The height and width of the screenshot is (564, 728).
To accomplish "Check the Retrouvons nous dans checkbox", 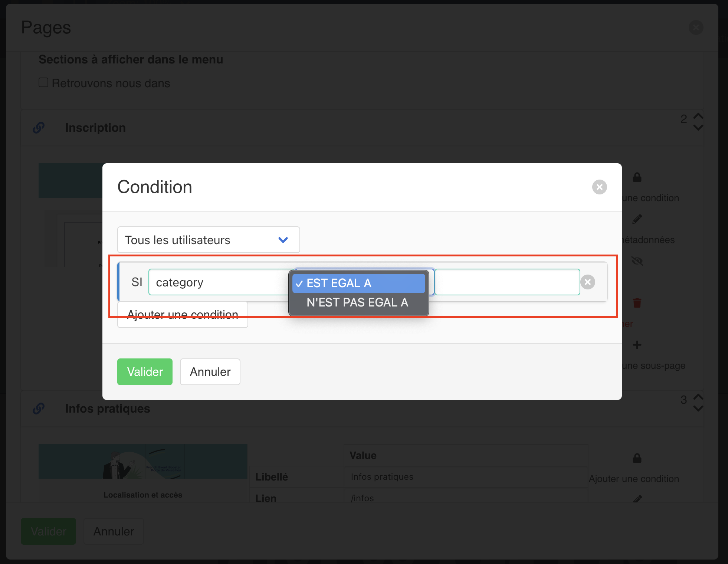I will [43, 82].
